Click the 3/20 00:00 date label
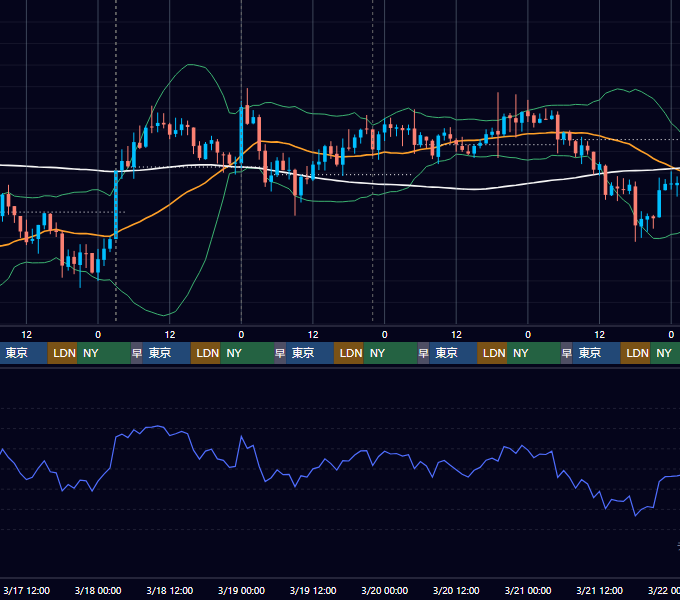Viewport: 680px width, 600px height. pos(385,590)
